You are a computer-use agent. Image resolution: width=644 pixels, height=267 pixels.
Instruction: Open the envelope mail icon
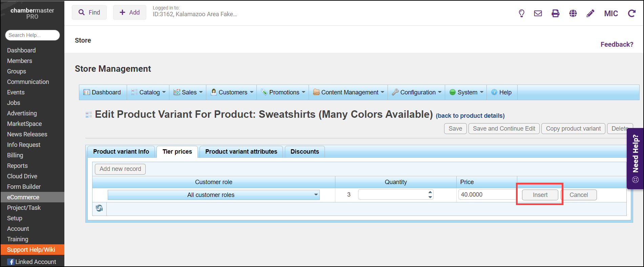point(538,14)
